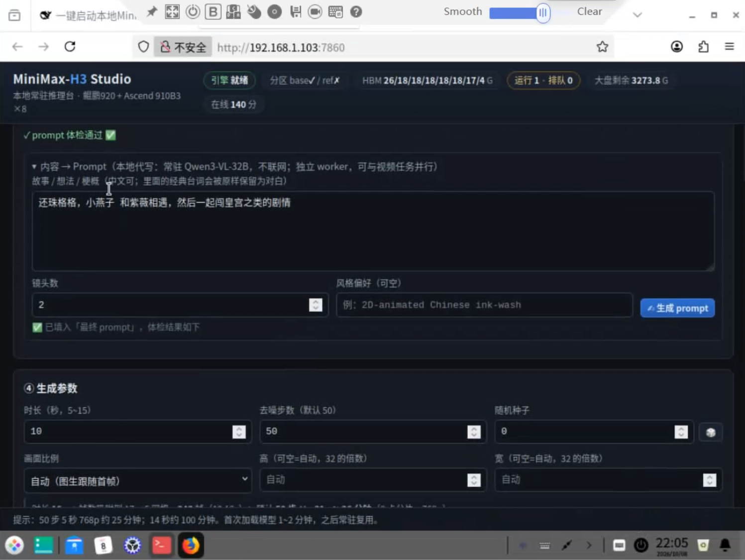Image resolution: width=745 pixels, height=560 pixels.
Task: Open the 画面比例 aspect ratio dropdown
Action: tap(138, 480)
